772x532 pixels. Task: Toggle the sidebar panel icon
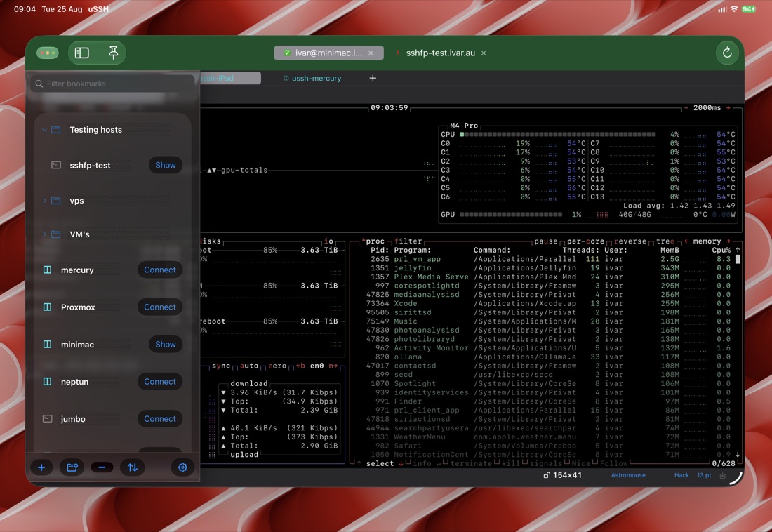pos(81,53)
